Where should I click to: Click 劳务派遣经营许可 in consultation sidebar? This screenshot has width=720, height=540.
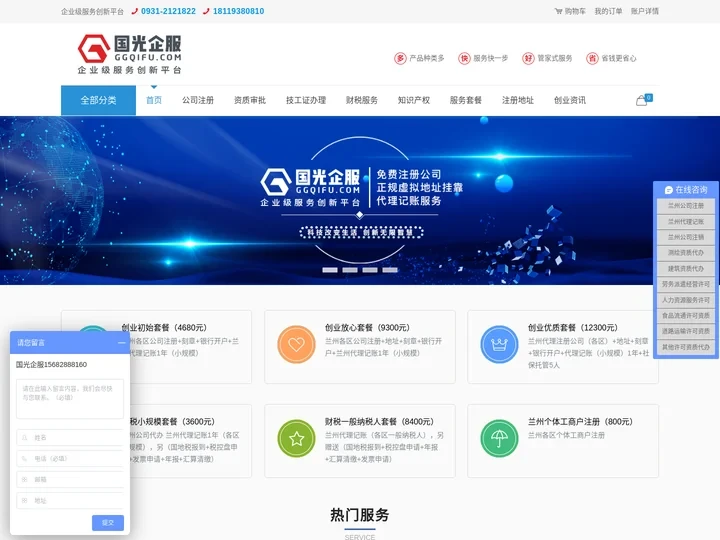pyautogui.click(x=686, y=284)
